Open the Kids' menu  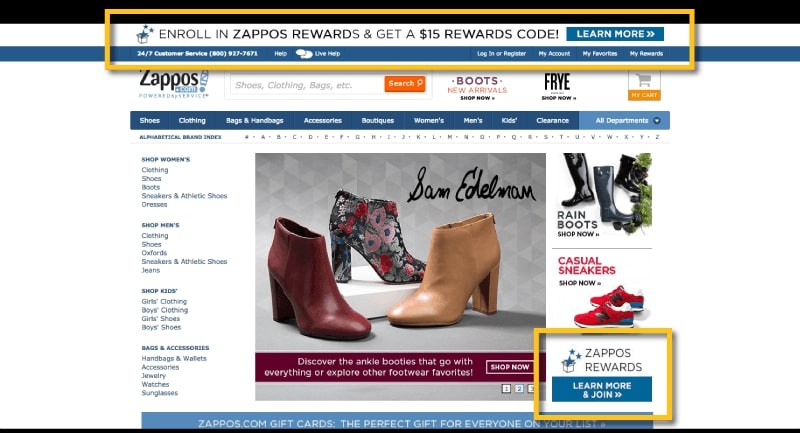click(x=509, y=120)
